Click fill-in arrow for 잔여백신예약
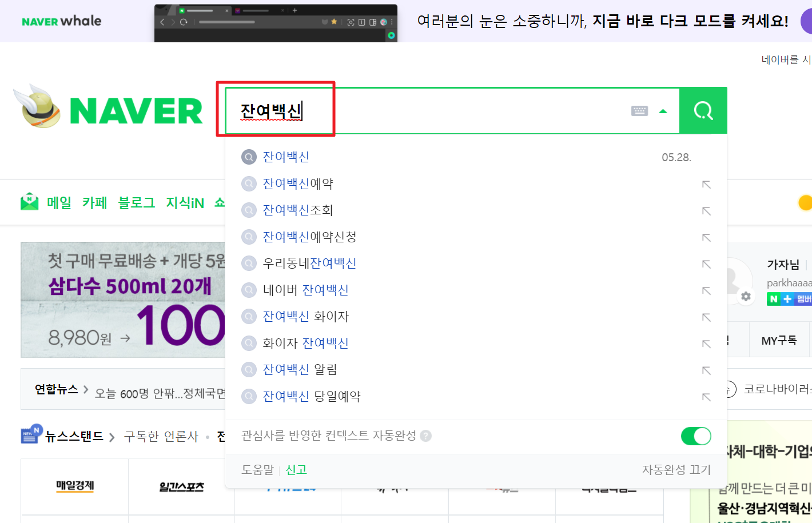The width and height of the screenshot is (812, 523). click(706, 184)
